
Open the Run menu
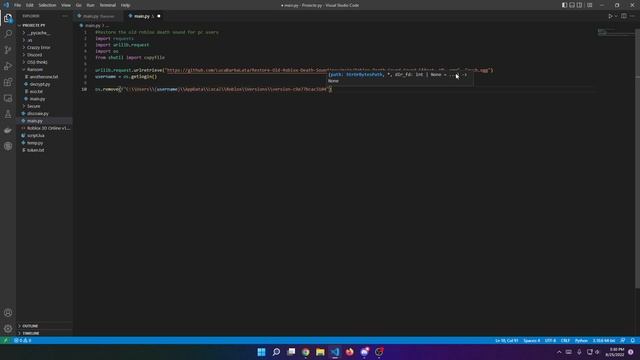point(90,5)
